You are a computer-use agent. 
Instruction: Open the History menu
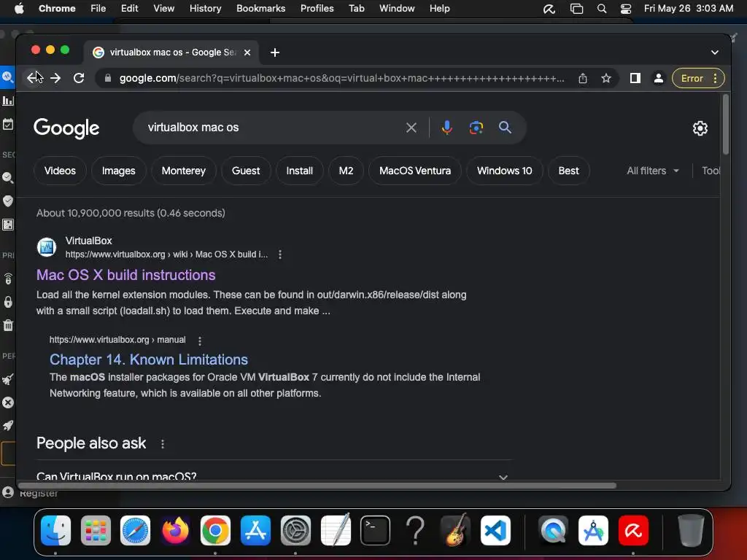[x=205, y=9]
